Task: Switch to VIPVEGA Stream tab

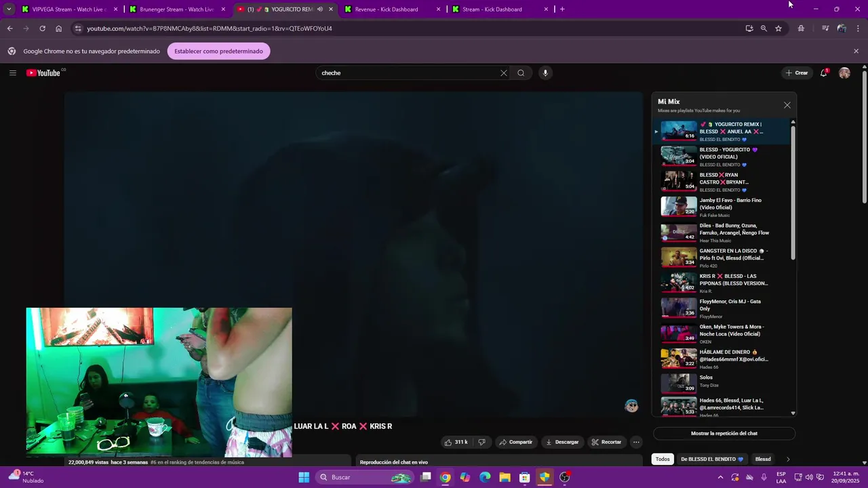Action: click(68, 9)
